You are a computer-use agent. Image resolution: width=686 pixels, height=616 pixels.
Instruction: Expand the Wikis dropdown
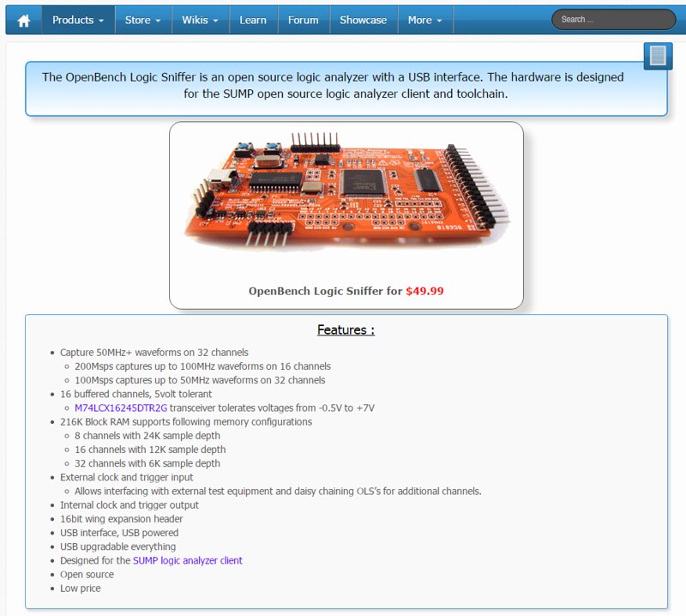click(200, 20)
